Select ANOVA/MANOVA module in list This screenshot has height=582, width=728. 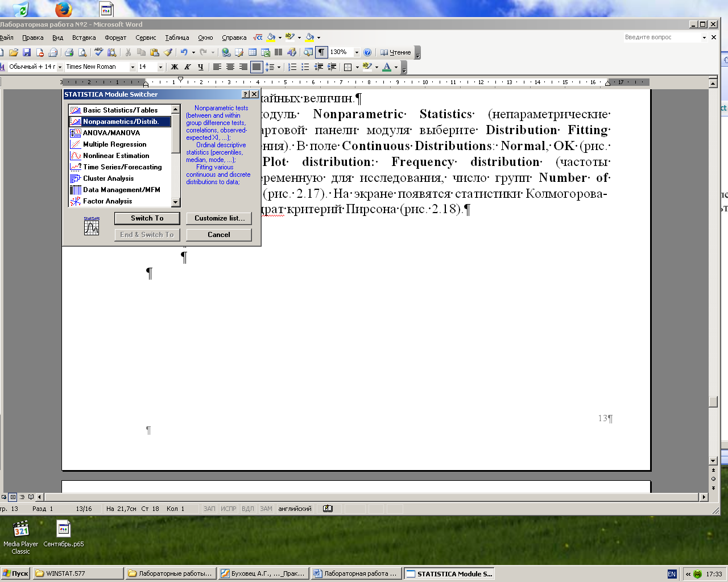[120, 133]
